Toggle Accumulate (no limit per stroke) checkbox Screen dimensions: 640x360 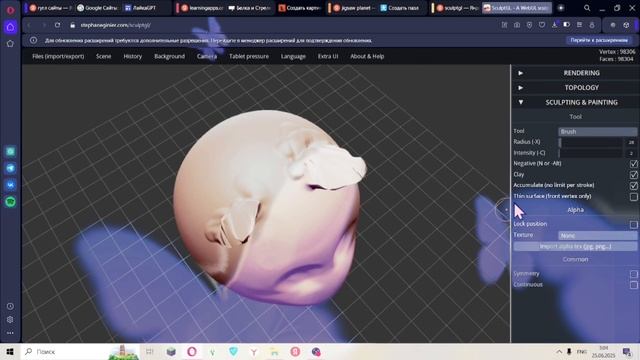click(x=633, y=186)
